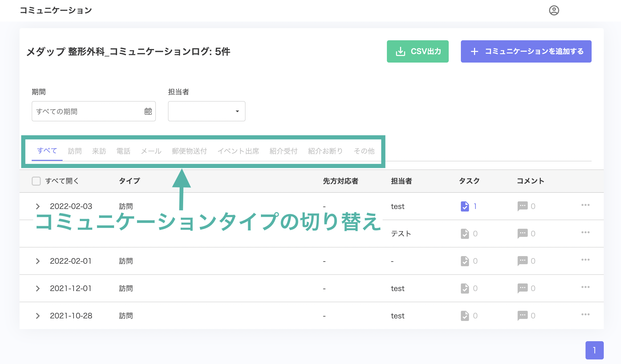Open the comment icon for 2022-02-03 row

pyautogui.click(x=522, y=206)
